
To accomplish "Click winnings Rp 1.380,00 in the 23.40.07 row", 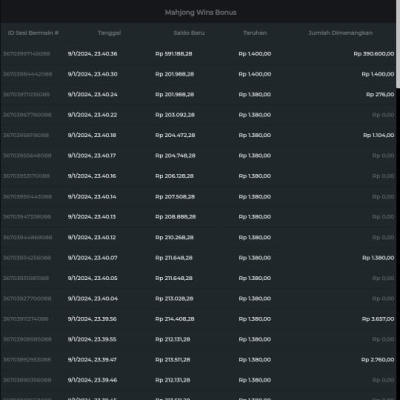I will 378,258.
